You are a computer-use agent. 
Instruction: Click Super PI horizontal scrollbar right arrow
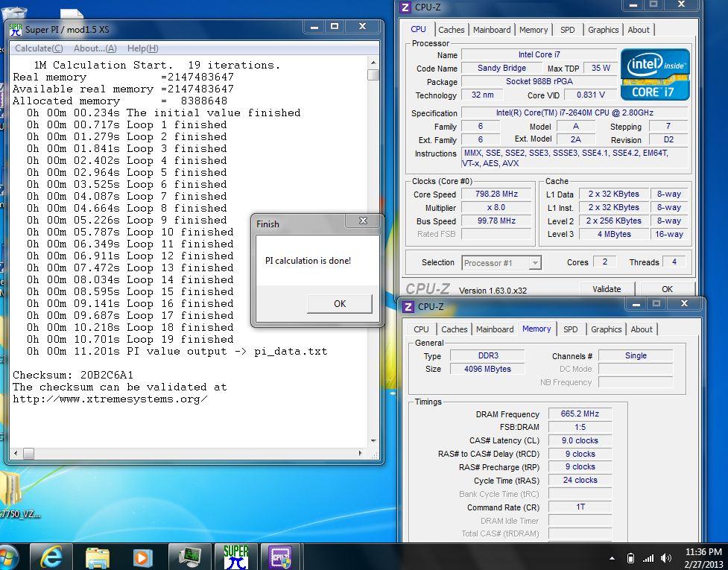point(361,453)
